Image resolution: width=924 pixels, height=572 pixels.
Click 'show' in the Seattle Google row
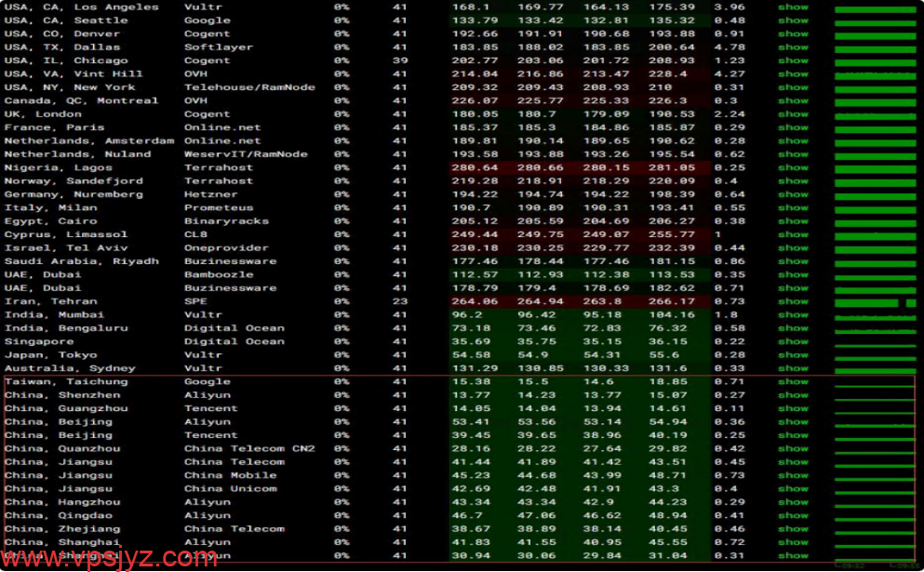click(793, 20)
